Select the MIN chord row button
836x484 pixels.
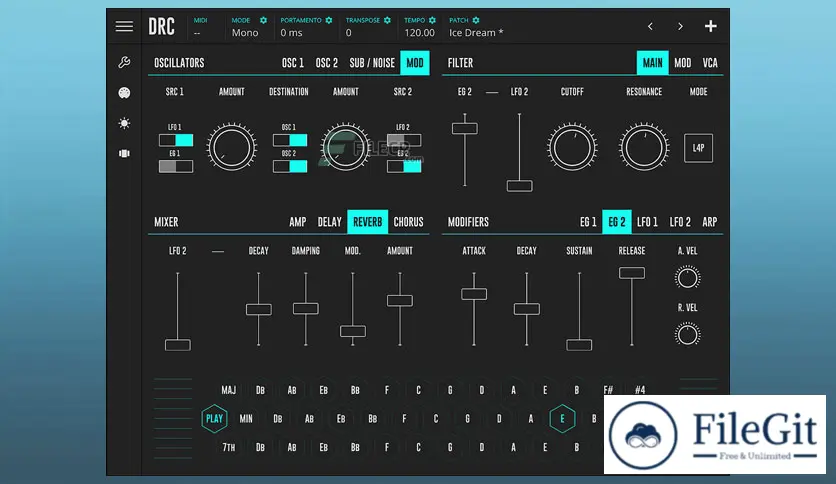246,419
